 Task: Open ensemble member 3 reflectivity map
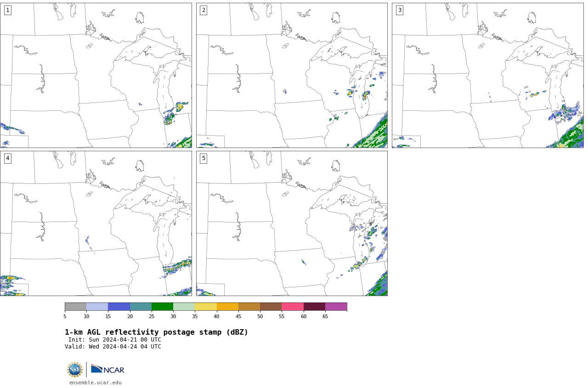coord(488,75)
